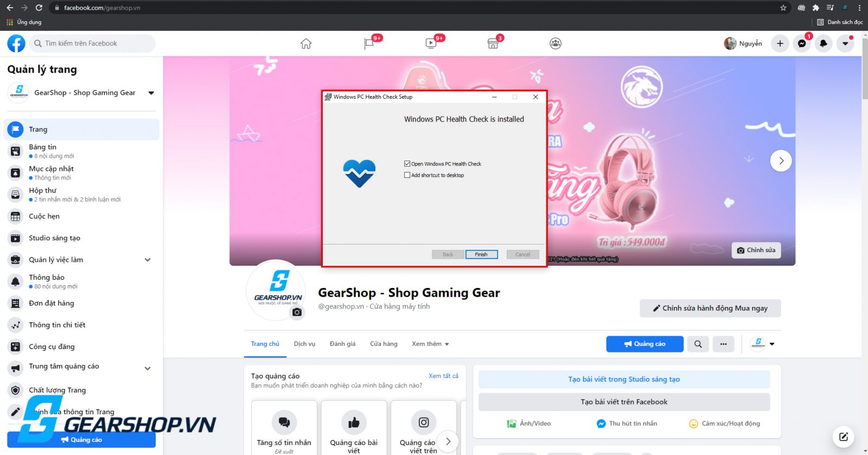Viewport: 868px width, 455px height.
Task: Open Thông tin chi tiết insights icon
Action: 16,325
